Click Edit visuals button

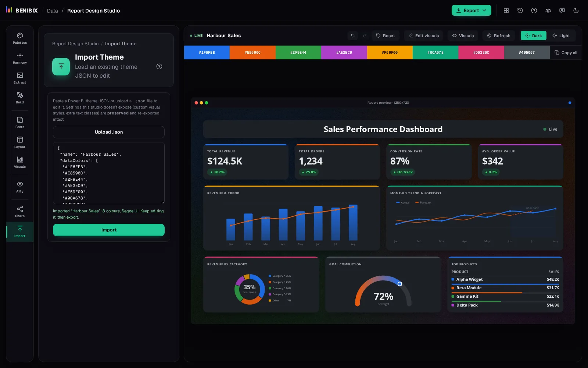tap(424, 36)
